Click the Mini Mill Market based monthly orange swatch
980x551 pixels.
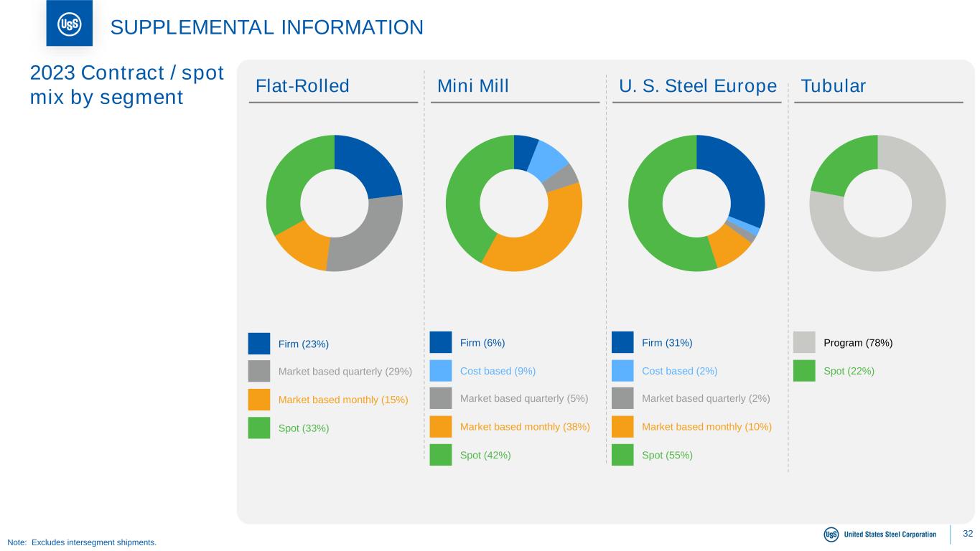(441, 427)
